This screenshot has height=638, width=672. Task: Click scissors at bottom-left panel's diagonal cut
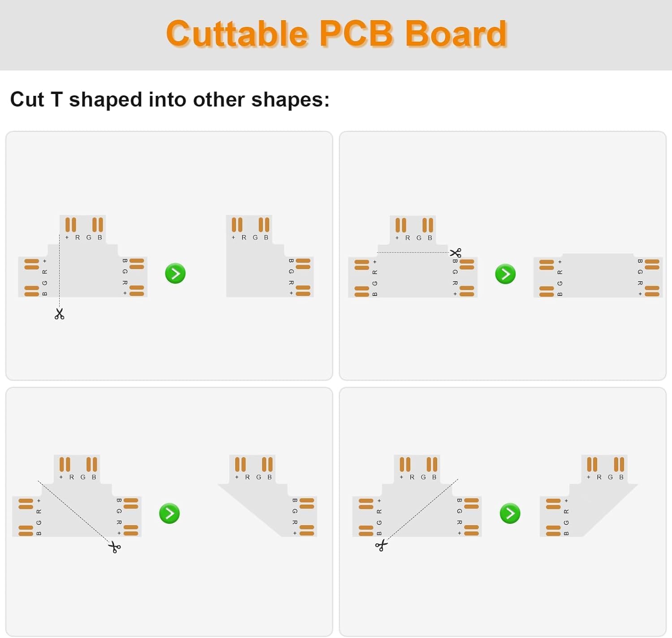115,547
